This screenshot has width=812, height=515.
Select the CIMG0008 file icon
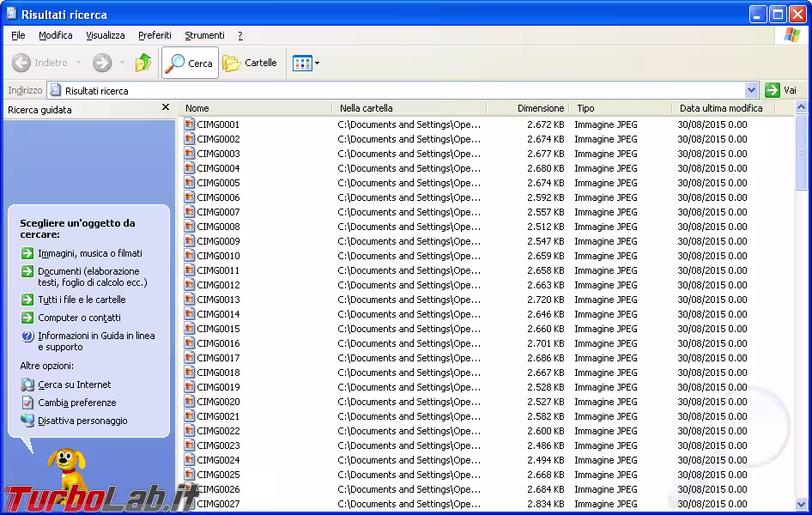pos(190,227)
